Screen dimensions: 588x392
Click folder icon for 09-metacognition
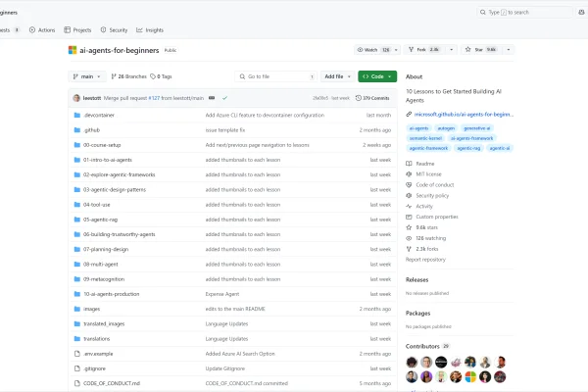point(77,279)
